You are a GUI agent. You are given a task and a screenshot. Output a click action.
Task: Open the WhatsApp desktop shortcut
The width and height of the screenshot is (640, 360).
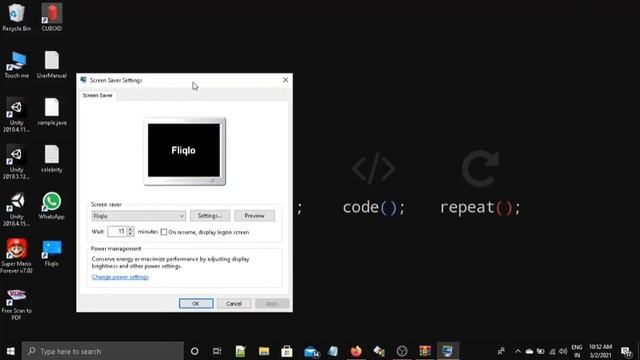[51, 206]
